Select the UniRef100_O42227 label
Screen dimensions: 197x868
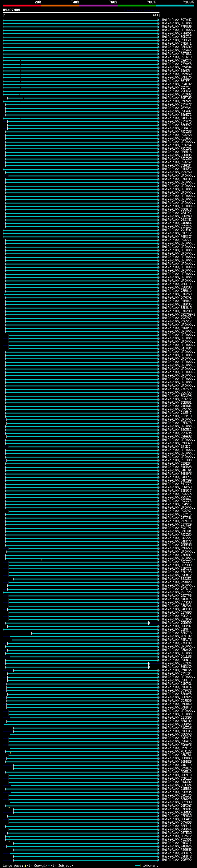click(177, 538)
